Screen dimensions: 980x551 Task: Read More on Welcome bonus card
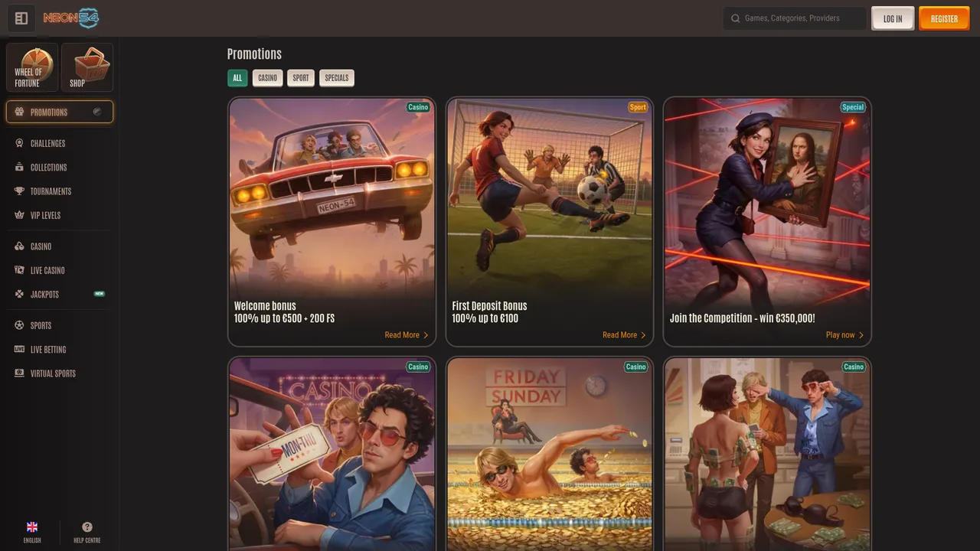407,335
